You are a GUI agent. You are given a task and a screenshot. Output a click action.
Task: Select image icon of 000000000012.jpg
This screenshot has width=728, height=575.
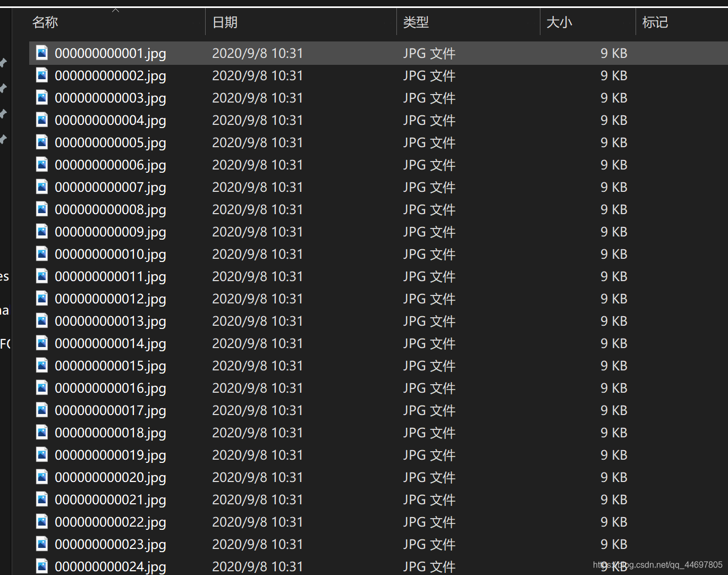(x=42, y=298)
